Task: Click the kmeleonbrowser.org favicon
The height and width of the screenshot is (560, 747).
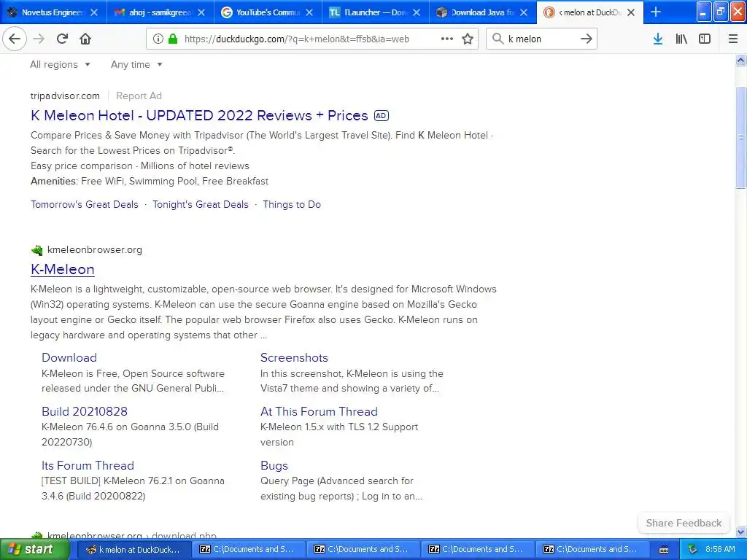Action: 36,250
